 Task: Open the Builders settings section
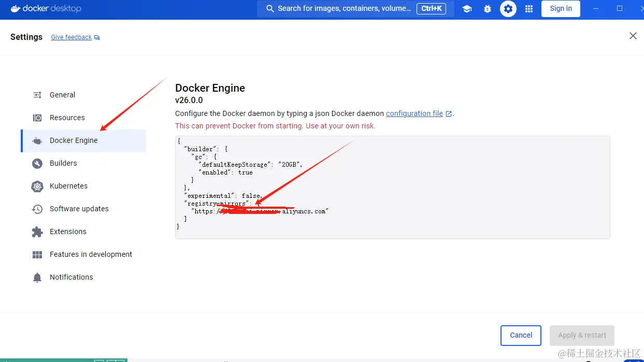(x=83, y=163)
